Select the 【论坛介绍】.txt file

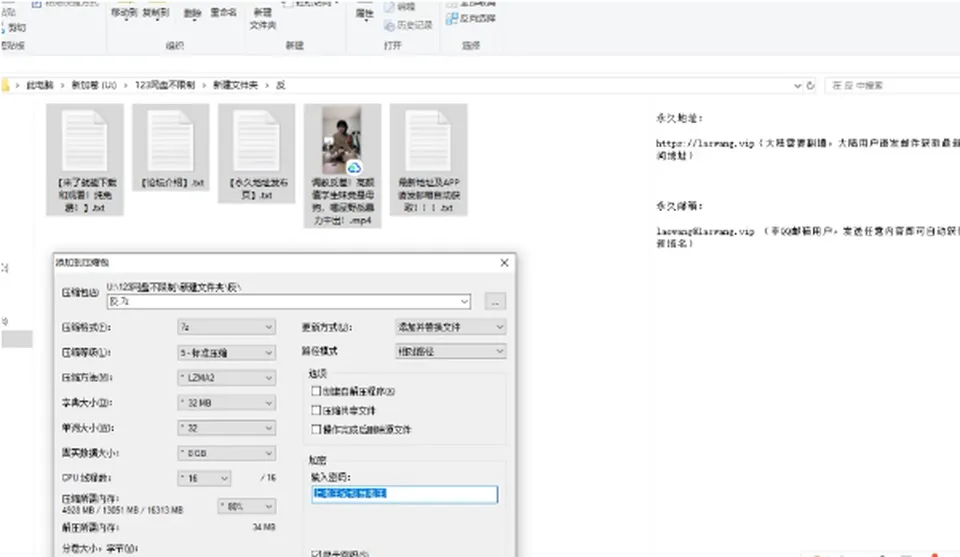coord(171,148)
